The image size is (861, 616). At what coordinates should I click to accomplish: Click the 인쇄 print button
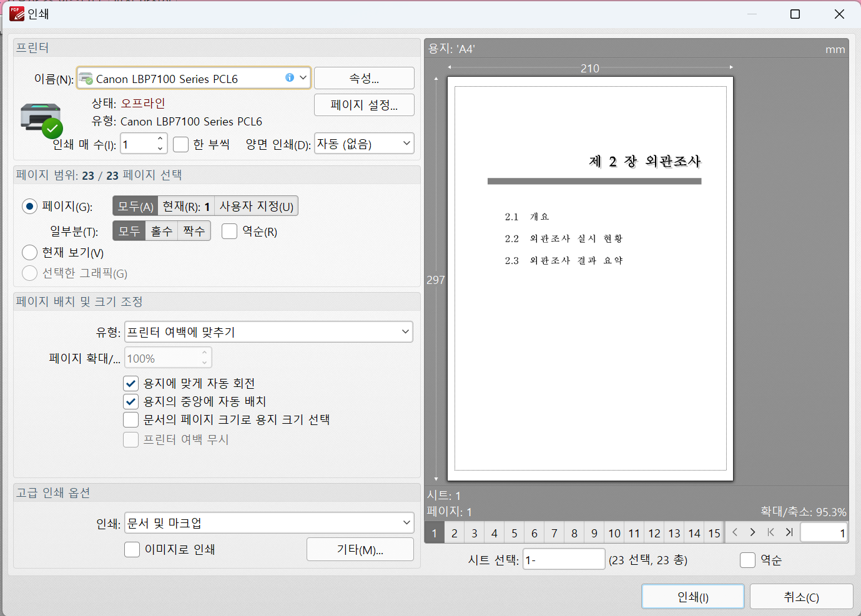coord(692,597)
